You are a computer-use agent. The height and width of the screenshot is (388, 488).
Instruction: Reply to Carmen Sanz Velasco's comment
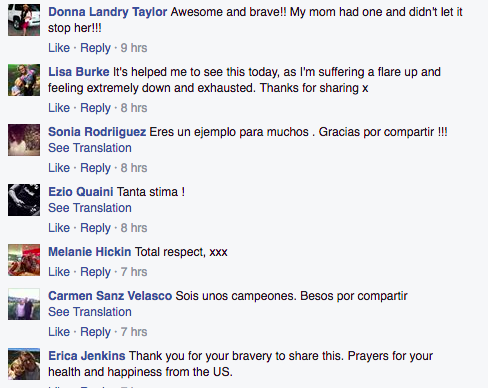95,332
